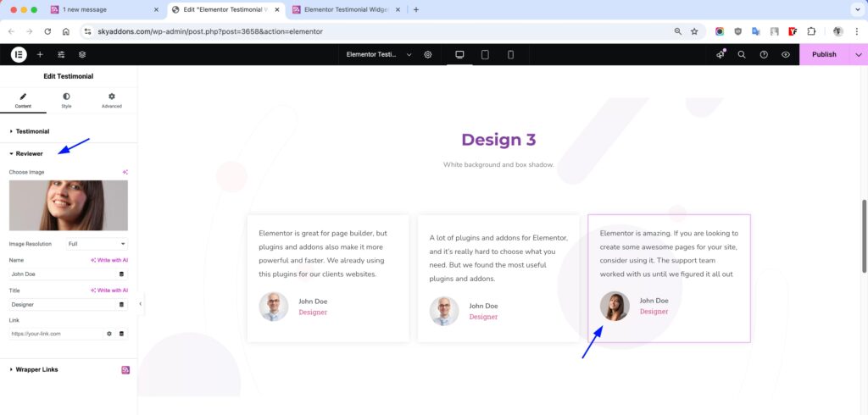
Task: Open What's New megaphone icon
Action: tap(721, 54)
